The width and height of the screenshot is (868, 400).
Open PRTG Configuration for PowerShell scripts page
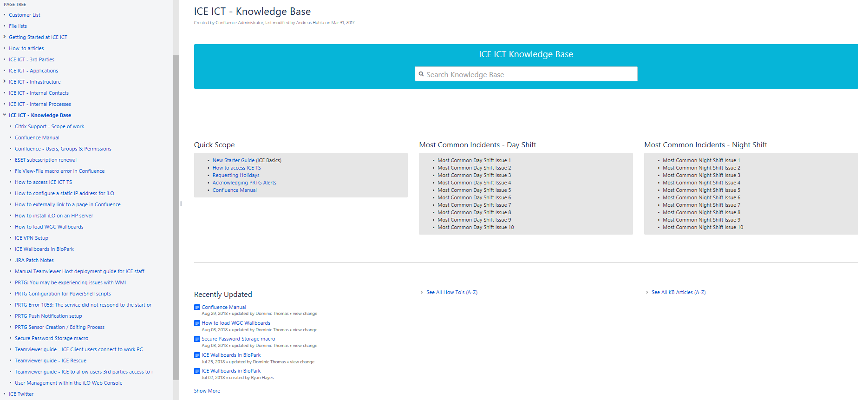point(63,294)
